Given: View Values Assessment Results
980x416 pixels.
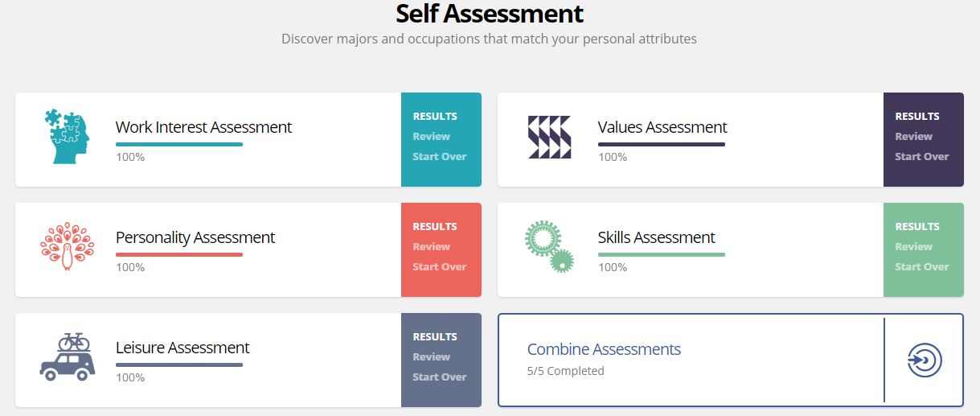Looking at the screenshot, I should tap(917, 116).
